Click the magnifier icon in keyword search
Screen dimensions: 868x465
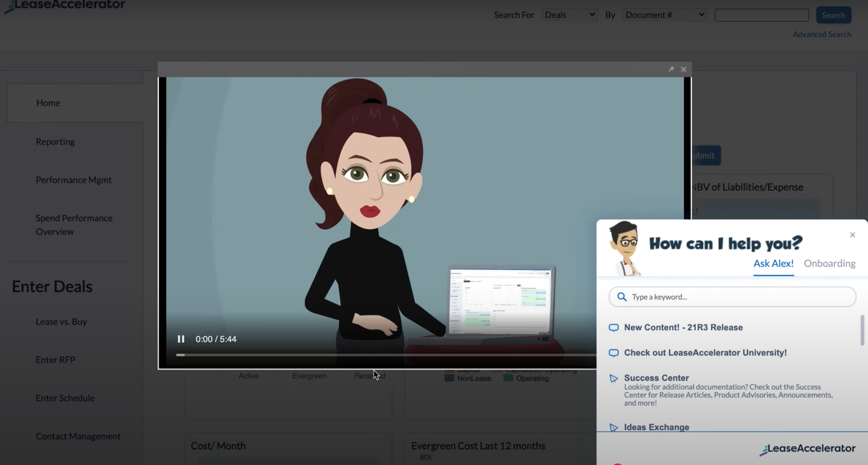coord(622,297)
